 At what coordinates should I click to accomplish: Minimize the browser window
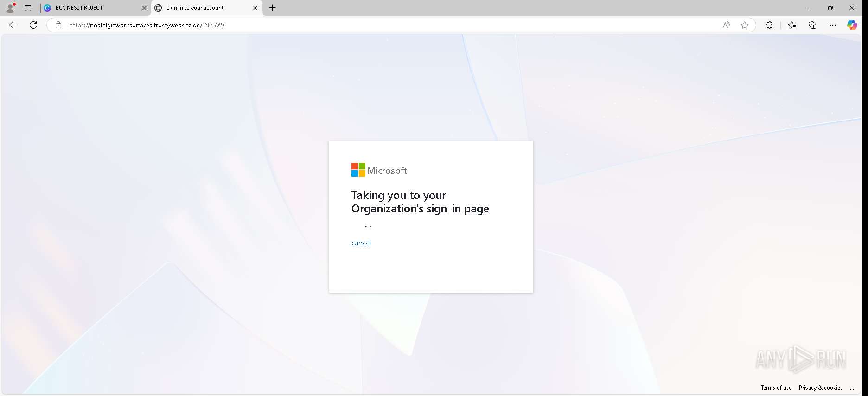tap(809, 8)
